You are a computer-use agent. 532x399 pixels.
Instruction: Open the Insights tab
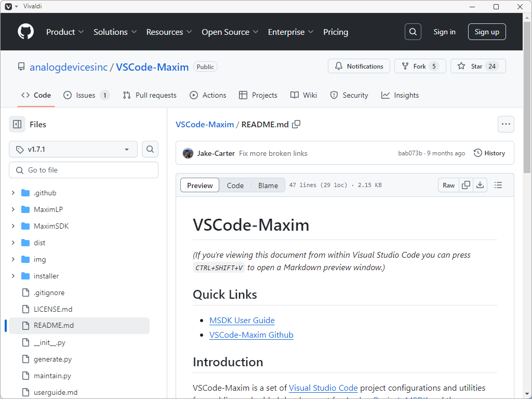coord(400,96)
